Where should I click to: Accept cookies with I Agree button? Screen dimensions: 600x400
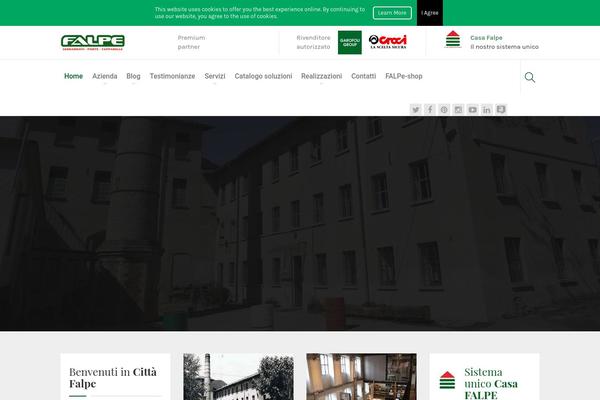(x=430, y=13)
